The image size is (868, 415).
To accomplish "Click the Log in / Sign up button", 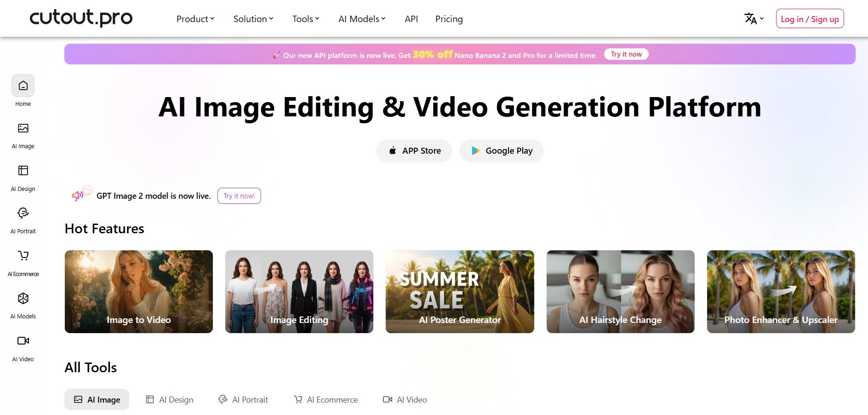I will click(810, 18).
